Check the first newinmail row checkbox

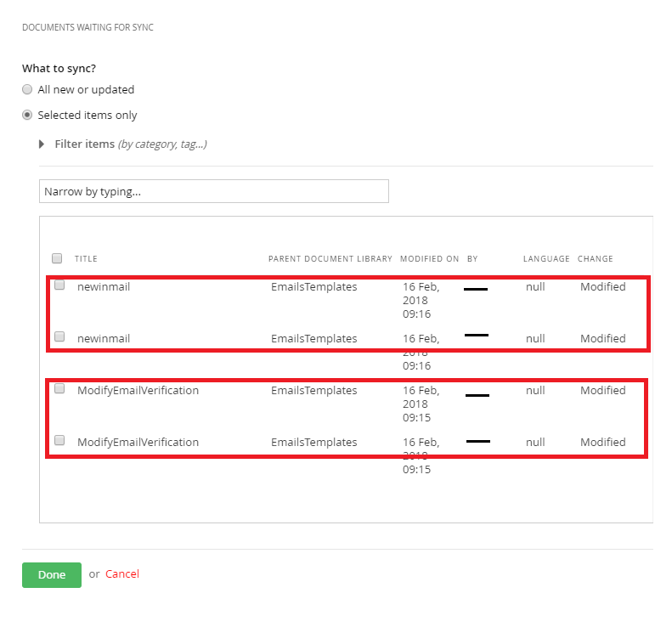[x=59, y=285]
